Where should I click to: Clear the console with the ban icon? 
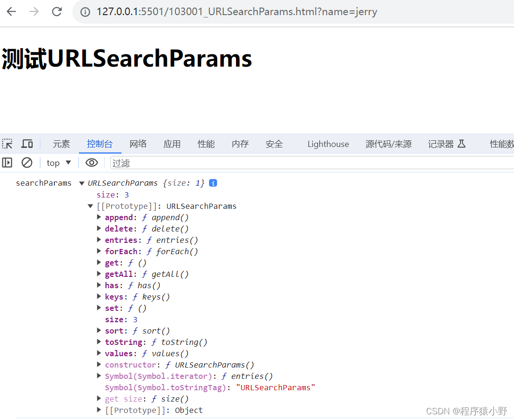pyautogui.click(x=27, y=163)
